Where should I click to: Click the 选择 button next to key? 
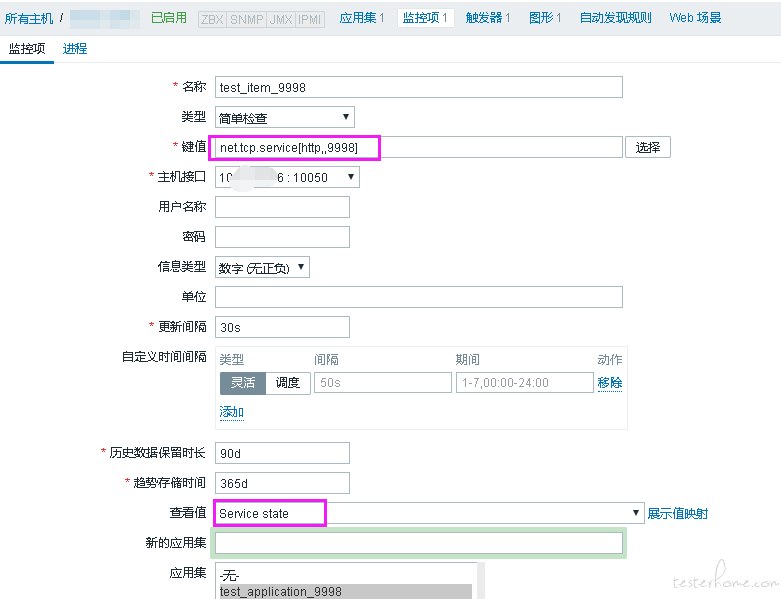pyautogui.click(x=648, y=147)
